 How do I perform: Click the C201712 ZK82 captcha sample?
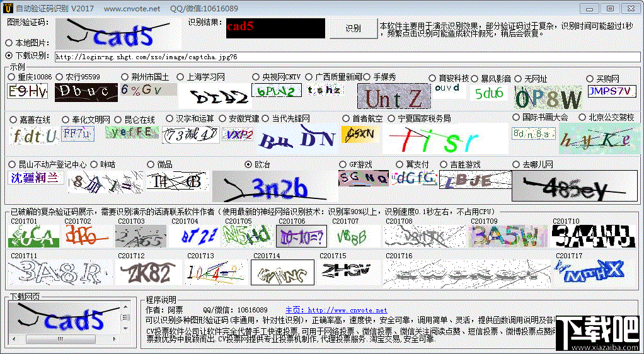click(148, 273)
